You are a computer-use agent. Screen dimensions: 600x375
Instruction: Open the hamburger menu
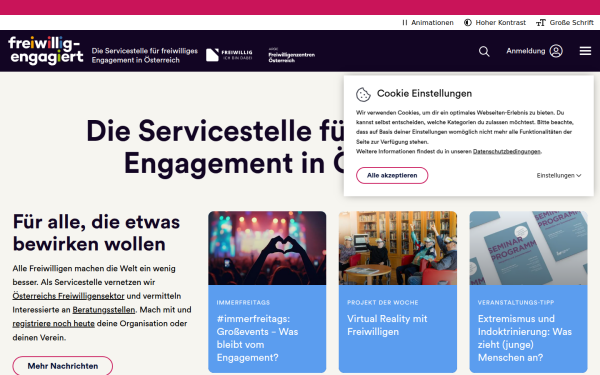585,51
